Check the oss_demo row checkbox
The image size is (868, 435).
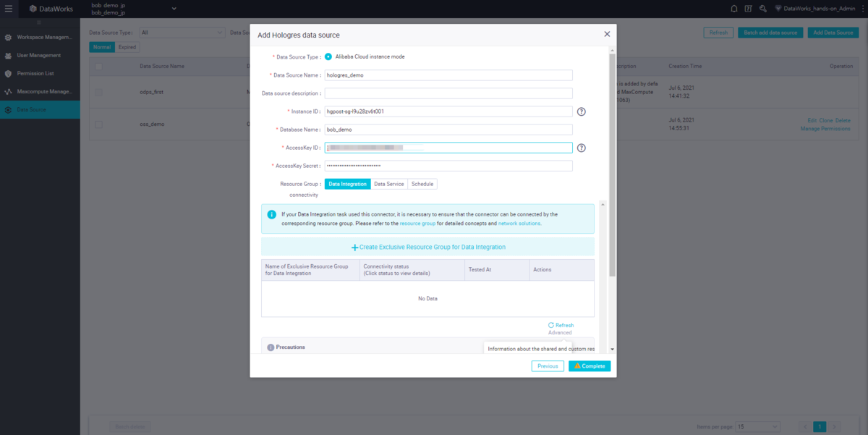tap(98, 124)
